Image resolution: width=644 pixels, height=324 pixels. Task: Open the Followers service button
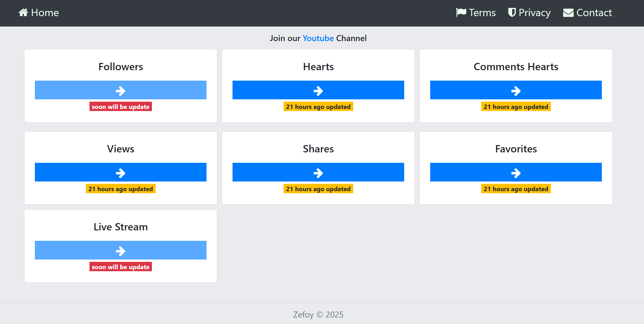pos(121,90)
